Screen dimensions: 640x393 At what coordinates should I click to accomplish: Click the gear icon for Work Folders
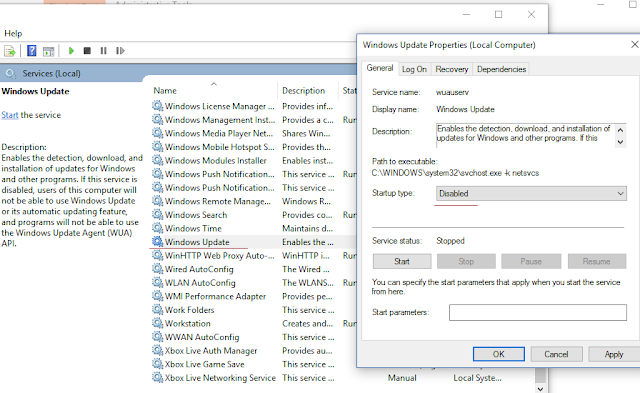pos(158,310)
